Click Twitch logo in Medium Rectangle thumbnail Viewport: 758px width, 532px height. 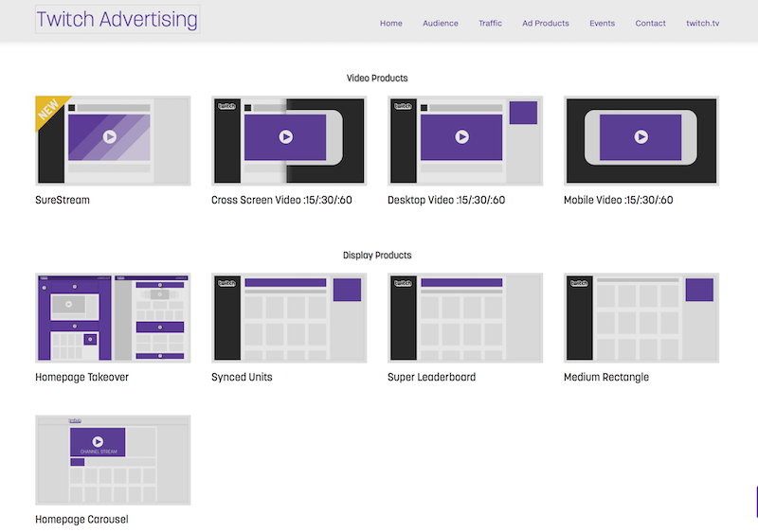tap(580, 283)
